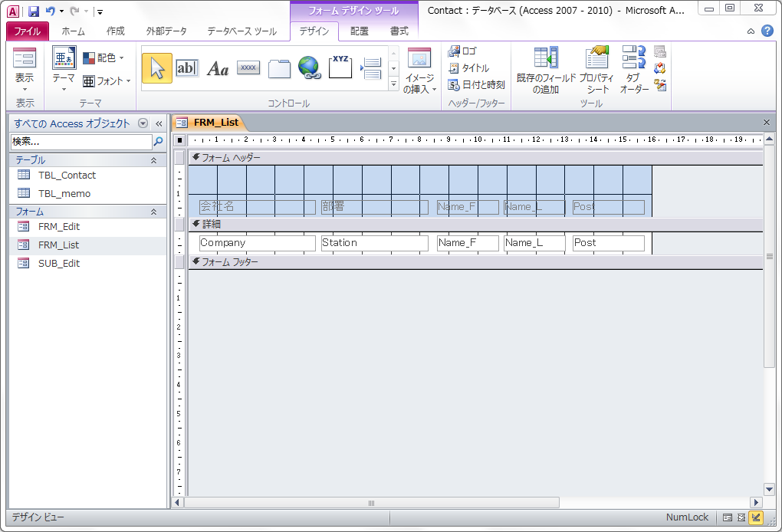Insert a logo with ロゴ
The image size is (782, 532).
pyautogui.click(x=462, y=51)
